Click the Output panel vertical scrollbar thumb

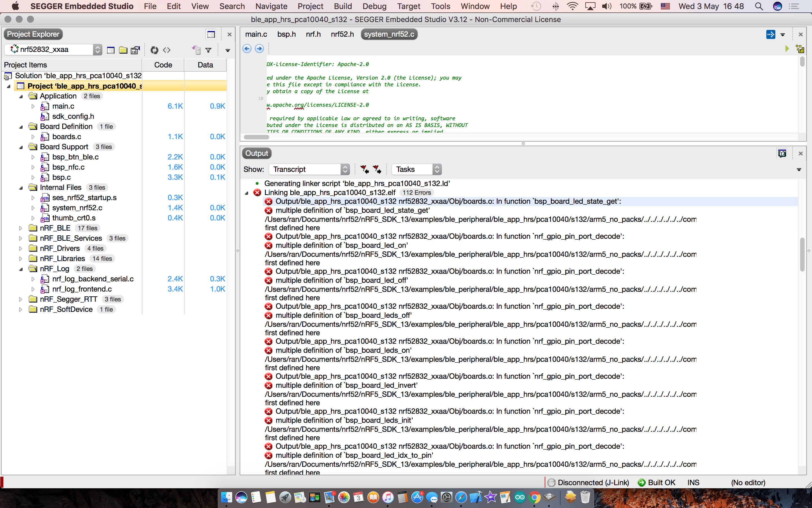(802, 254)
